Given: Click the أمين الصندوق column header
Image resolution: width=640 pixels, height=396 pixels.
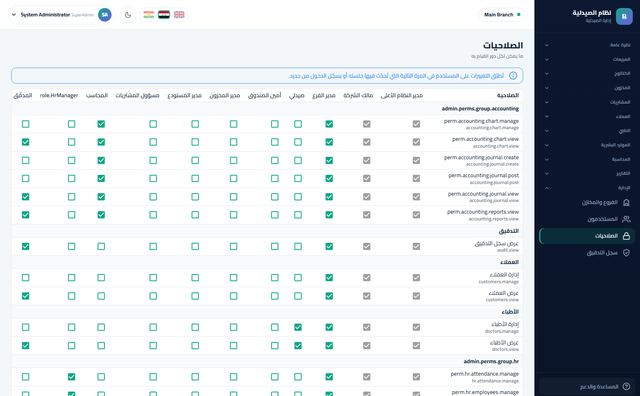Looking at the screenshot, I should (264, 96).
